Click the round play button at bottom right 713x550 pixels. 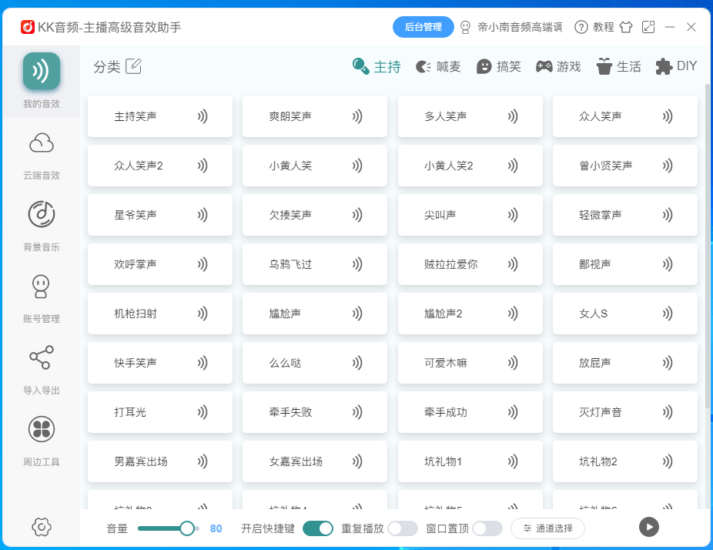tap(649, 527)
